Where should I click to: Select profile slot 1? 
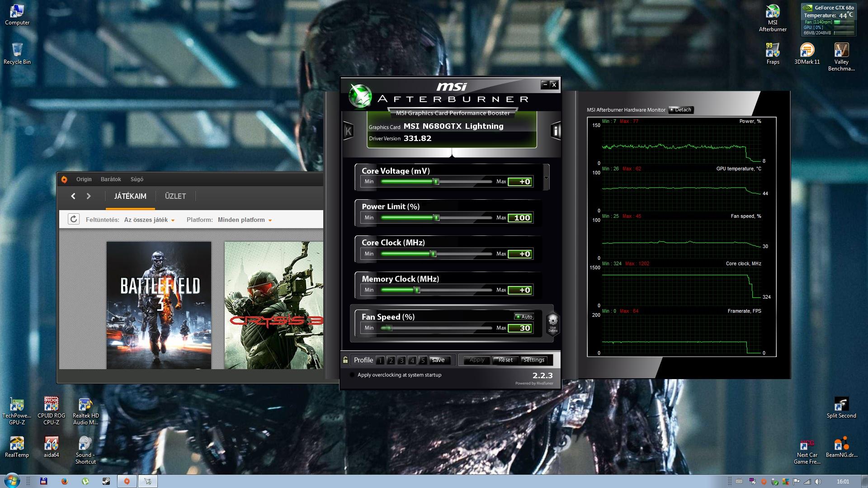380,360
